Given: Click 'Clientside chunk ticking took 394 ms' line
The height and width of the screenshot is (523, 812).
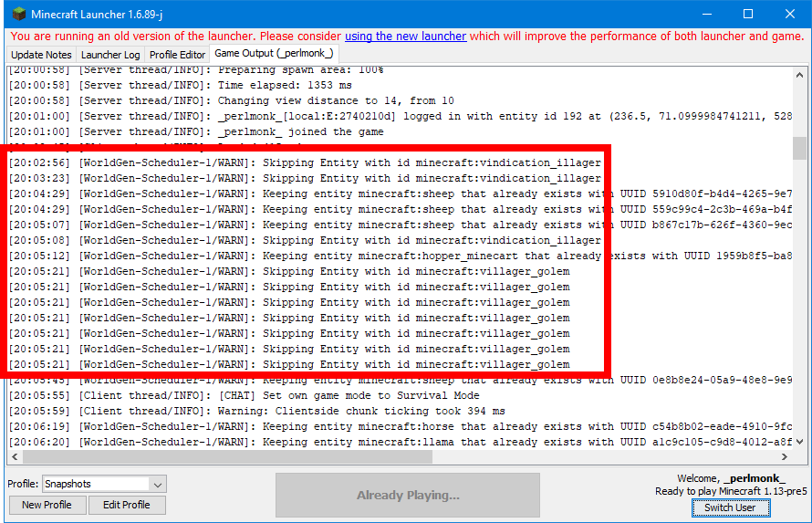Looking at the screenshot, I should (257, 411).
